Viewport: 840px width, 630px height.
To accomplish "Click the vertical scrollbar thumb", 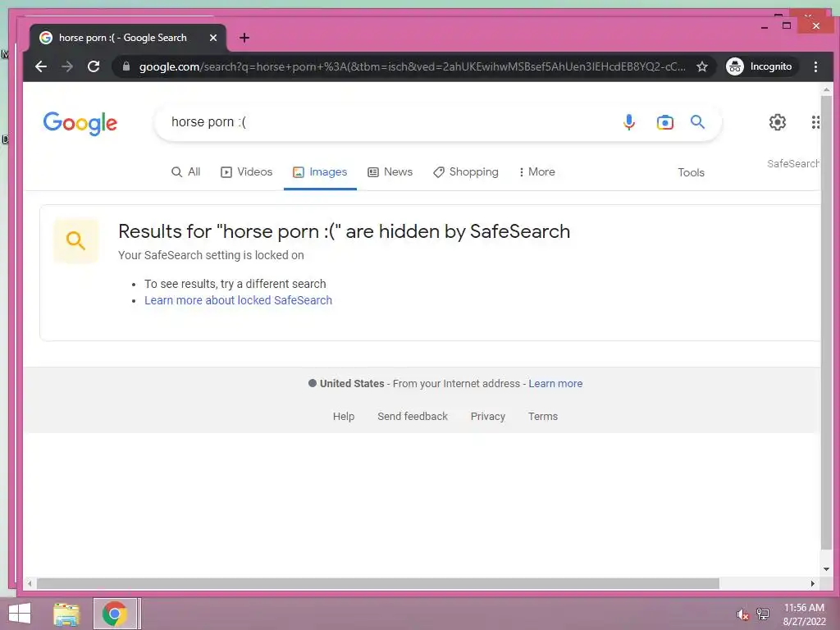I will (826, 323).
